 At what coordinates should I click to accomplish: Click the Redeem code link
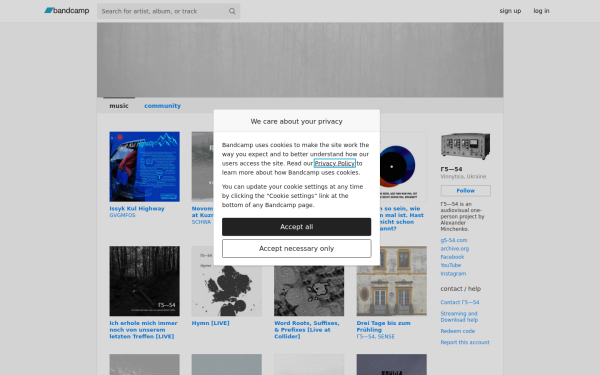[457, 331]
